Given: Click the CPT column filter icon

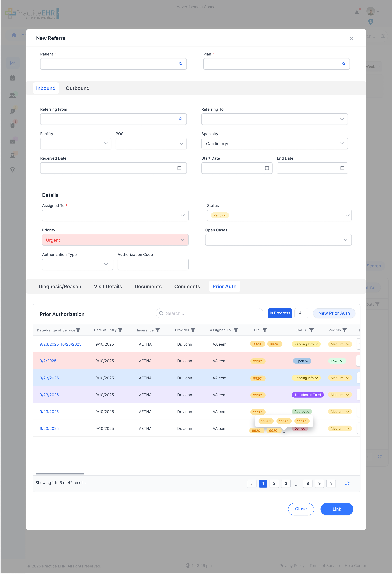Looking at the screenshot, I should [265, 330].
